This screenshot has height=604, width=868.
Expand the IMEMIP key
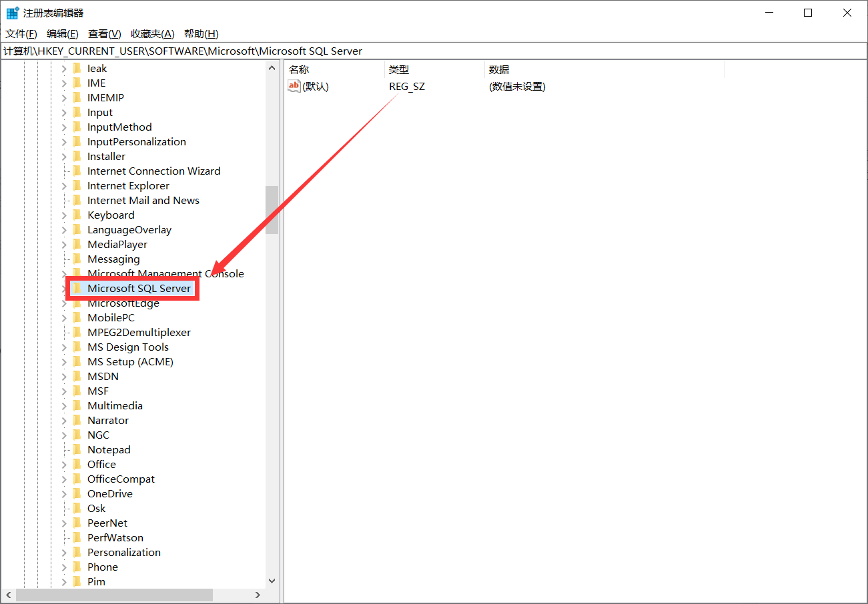(x=64, y=97)
